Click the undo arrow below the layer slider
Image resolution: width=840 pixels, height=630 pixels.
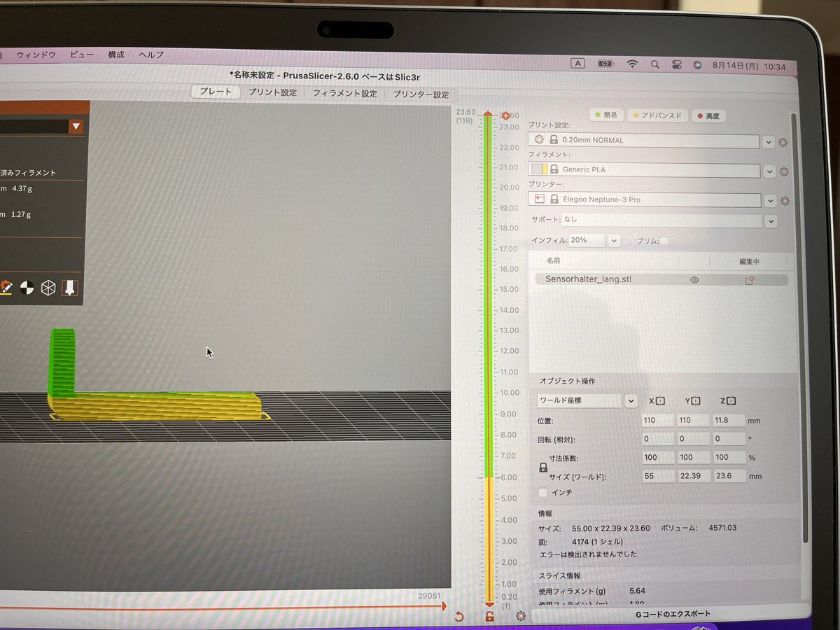pyautogui.click(x=459, y=616)
